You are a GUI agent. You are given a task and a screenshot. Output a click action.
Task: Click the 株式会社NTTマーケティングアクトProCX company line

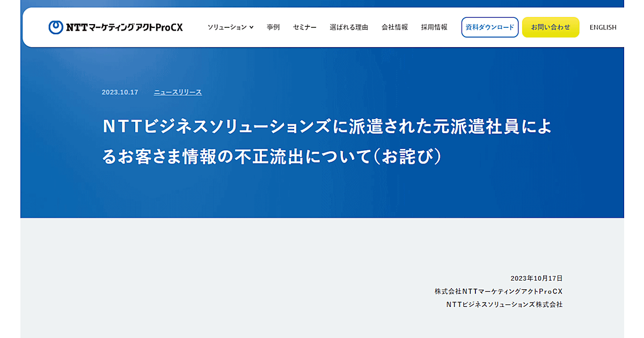click(498, 291)
